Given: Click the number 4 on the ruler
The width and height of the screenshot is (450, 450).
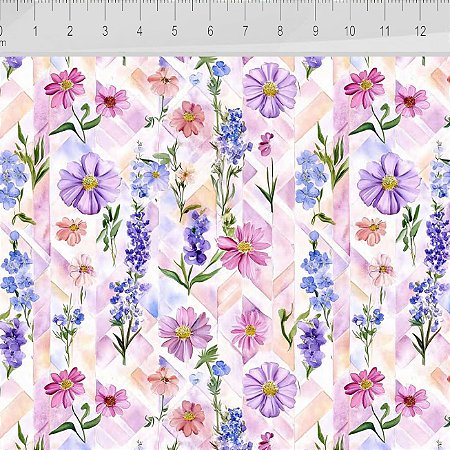Looking at the screenshot, I should coord(140,31).
